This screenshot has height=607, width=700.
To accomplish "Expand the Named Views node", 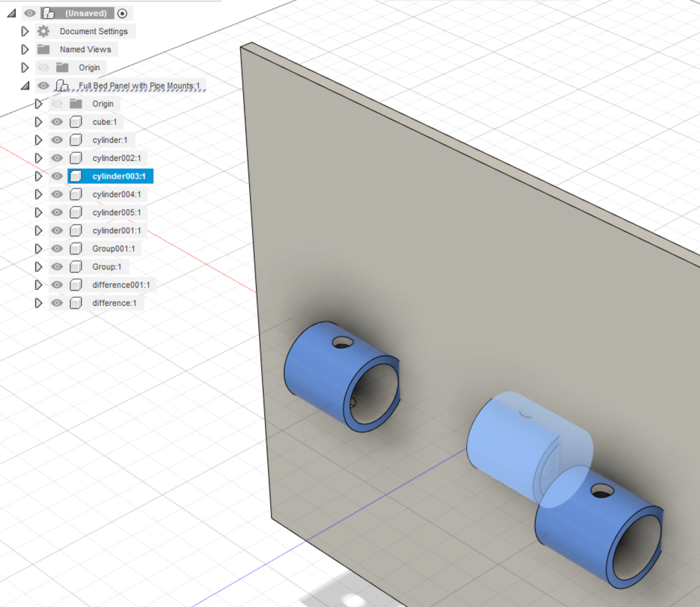I will coord(25,49).
